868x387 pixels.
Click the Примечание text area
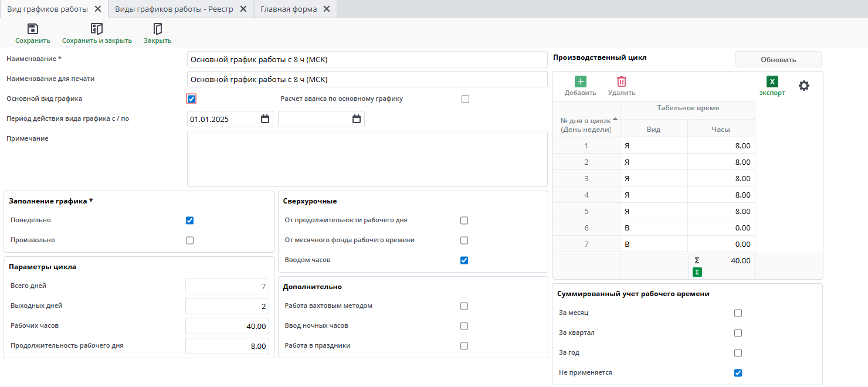point(367,159)
